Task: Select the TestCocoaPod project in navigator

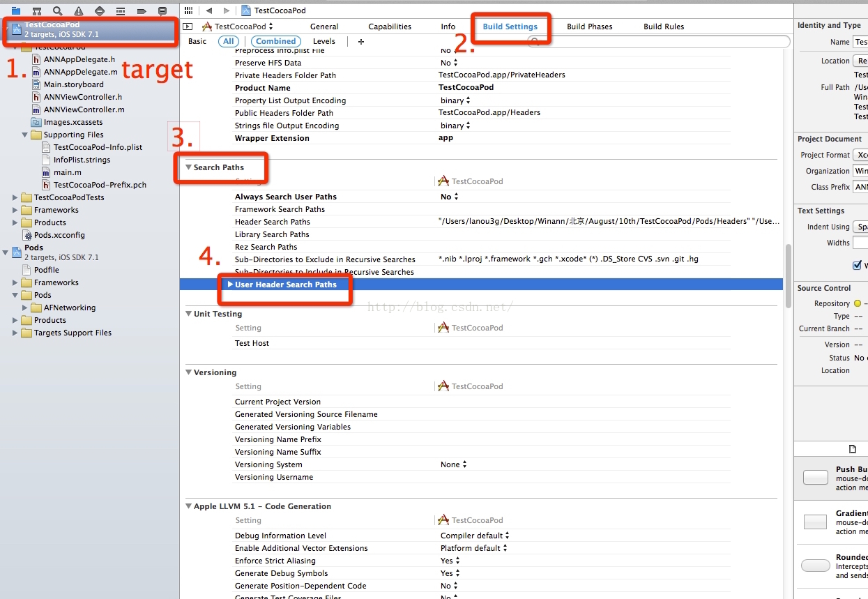Action: (90, 29)
